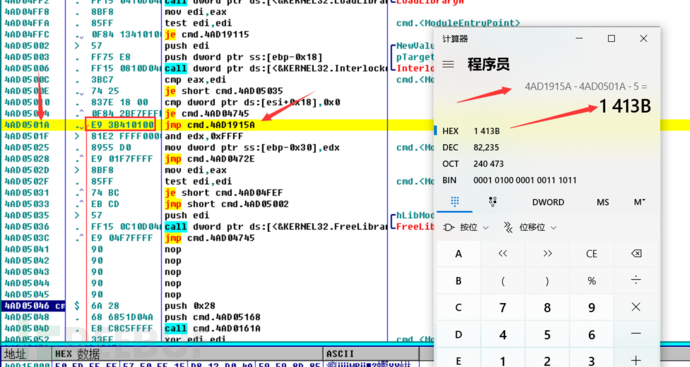The height and width of the screenshot is (367, 690).
Task: Minimize the 计算器 window
Action: point(579,39)
